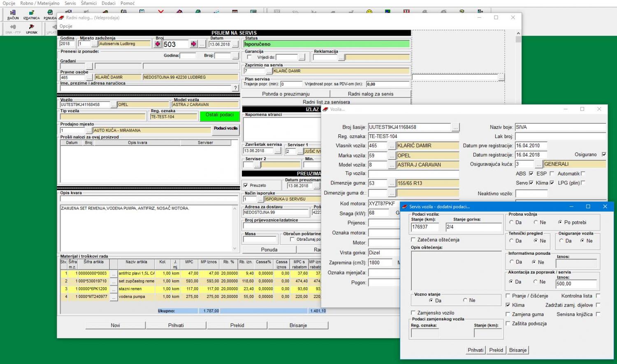The width and height of the screenshot is (617, 364).
Task: Click Radni list za servisera button
Action: [x=326, y=102]
